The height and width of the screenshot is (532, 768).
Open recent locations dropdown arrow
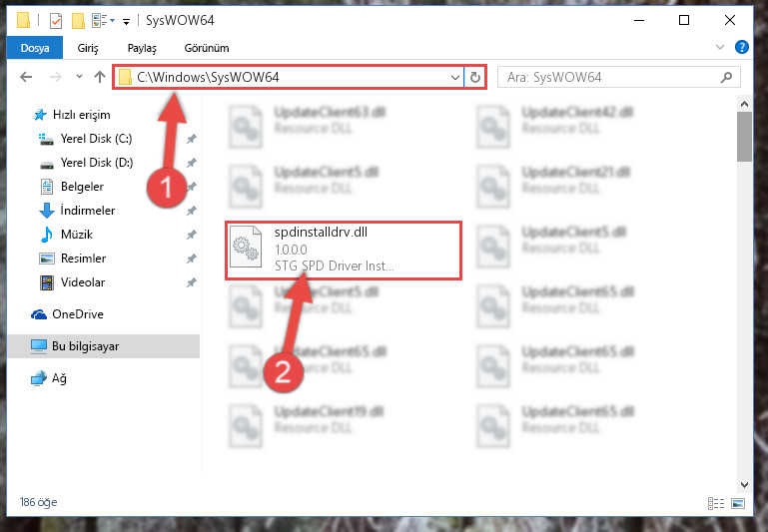[x=79, y=76]
